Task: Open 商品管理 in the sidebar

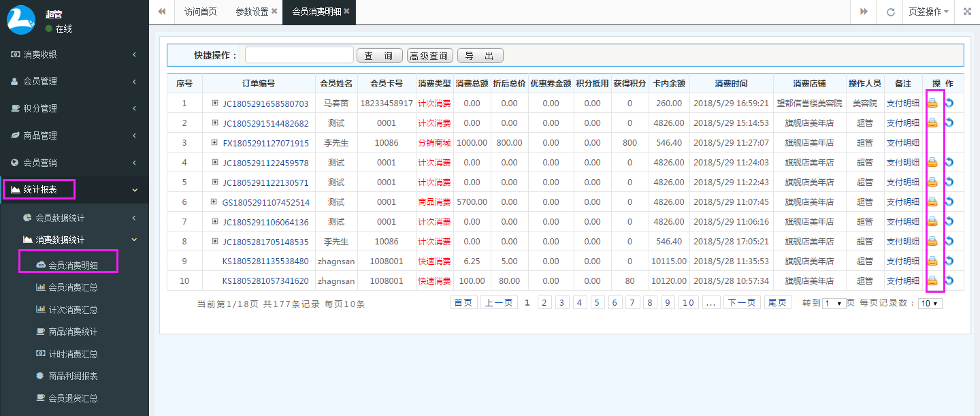Action: coord(74,135)
